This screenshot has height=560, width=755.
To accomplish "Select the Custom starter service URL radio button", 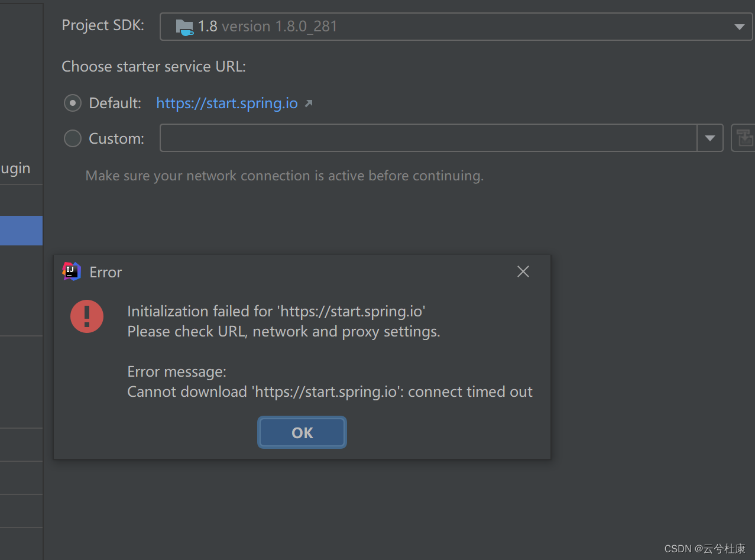I will (72, 138).
